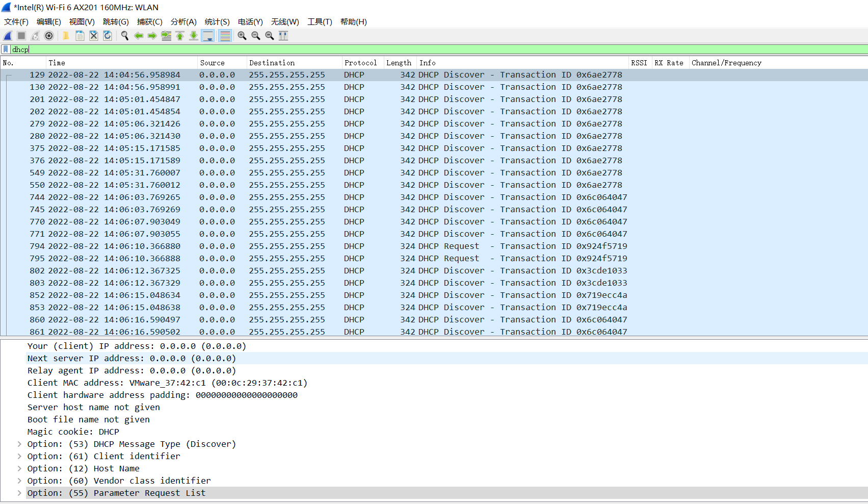Image resolution: width=868 pixels, height=504 pixels.
Task: Toggle auto-scroll during live capture
Action: point(208,36)
